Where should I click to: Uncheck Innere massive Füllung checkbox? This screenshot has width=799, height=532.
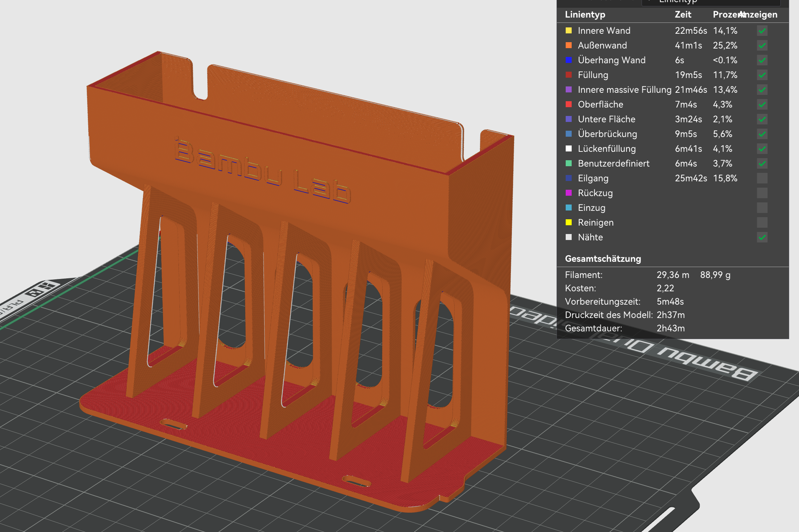click(x=762, y=90)
